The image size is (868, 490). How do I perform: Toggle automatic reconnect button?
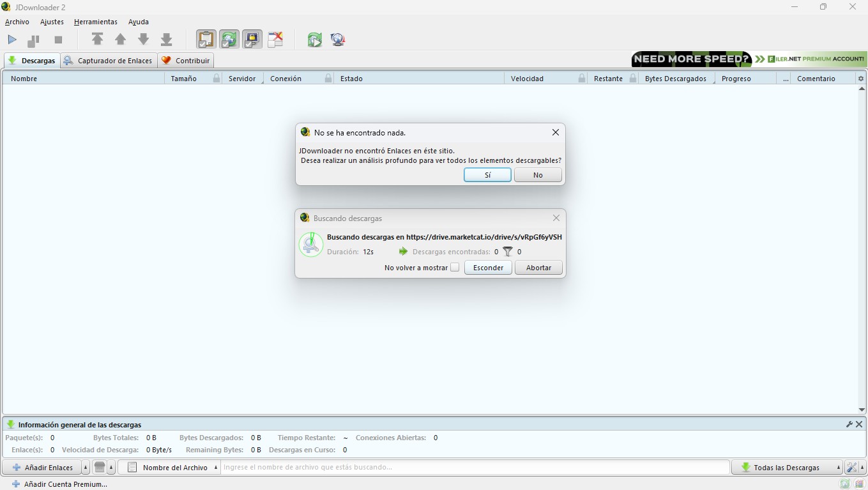point(229,40)
